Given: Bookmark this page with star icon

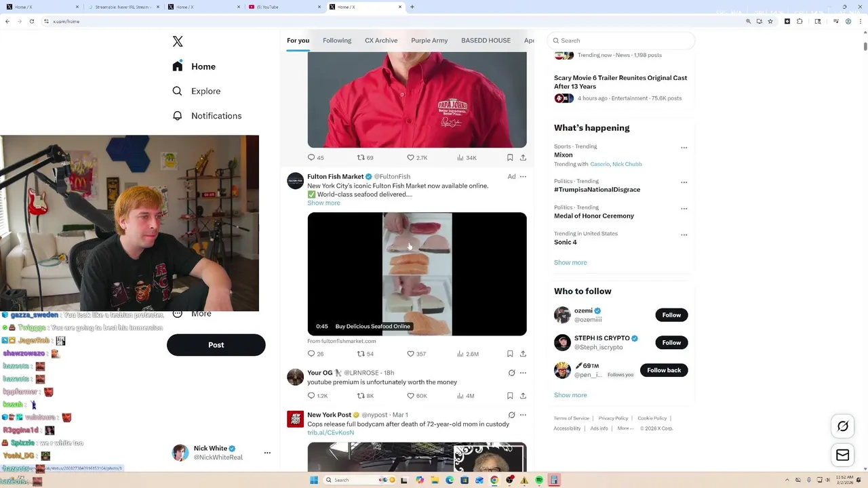Looking at the screenshot, I should click(770, 21).
